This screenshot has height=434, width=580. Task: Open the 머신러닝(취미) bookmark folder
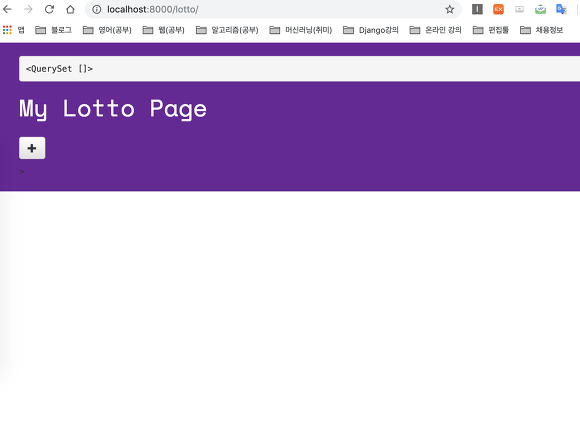click(x=301, y=30)
